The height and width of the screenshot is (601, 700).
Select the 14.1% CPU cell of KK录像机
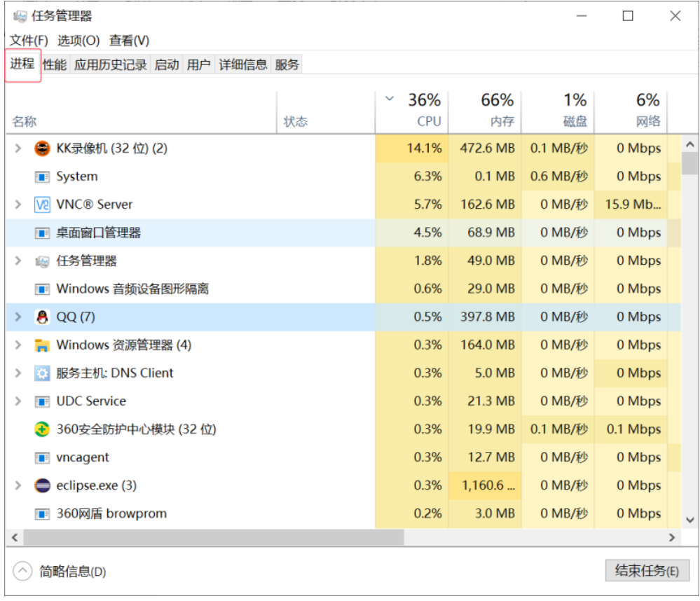pyautogui.click(x=411, y=148)
